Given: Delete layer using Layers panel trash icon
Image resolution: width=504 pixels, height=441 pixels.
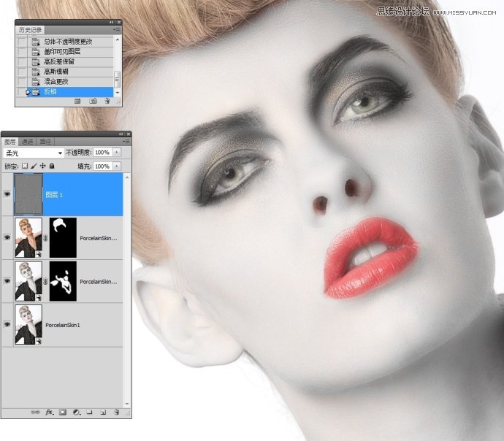Looking at the screenshot, I should click(x=117, y=413).
